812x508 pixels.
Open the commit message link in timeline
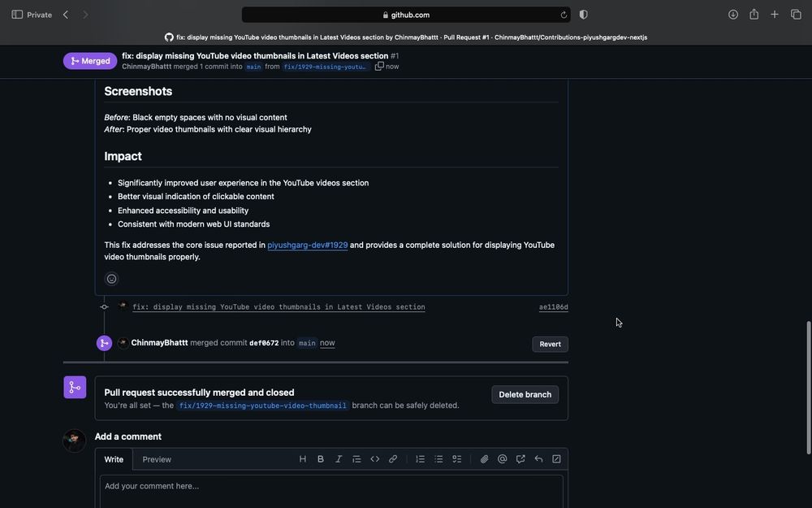coord(279,307)
